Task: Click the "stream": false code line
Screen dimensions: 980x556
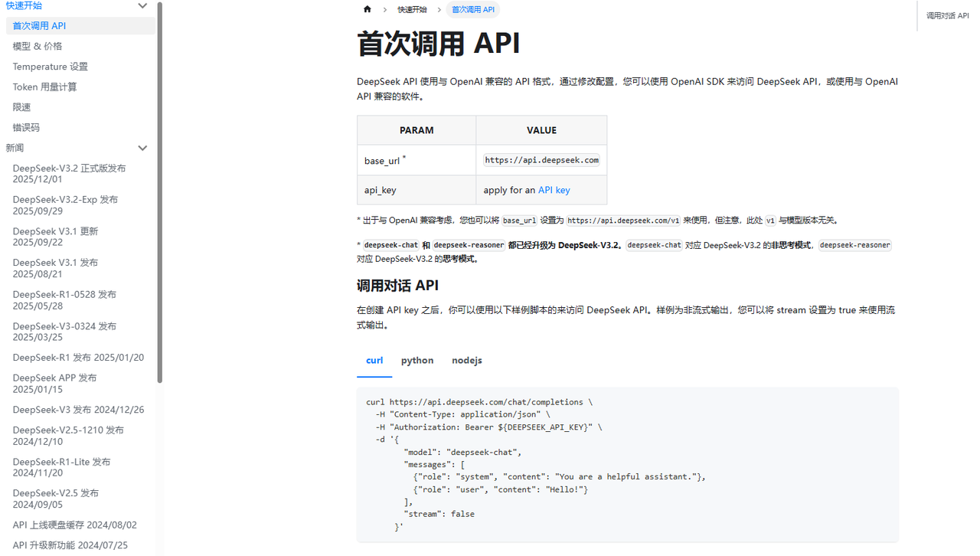Action: (439, 514)
